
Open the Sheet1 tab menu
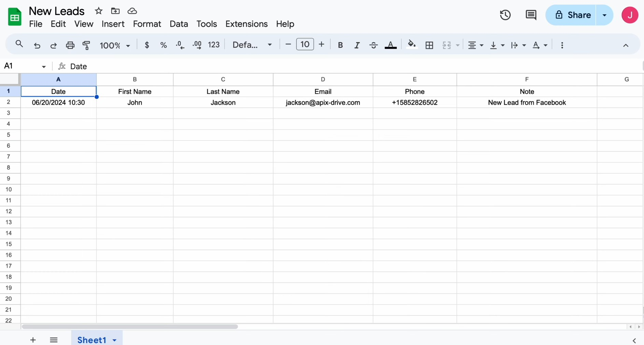coord(114,340)
